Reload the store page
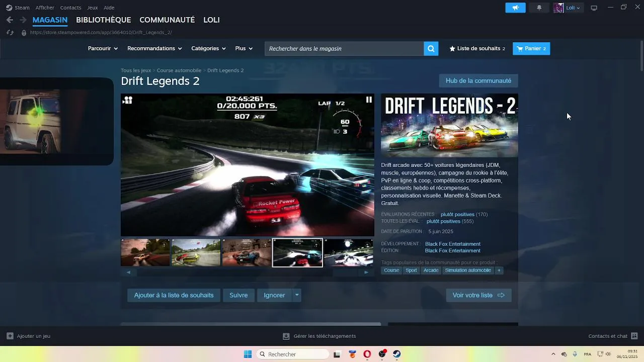 [x=10, y=32]
